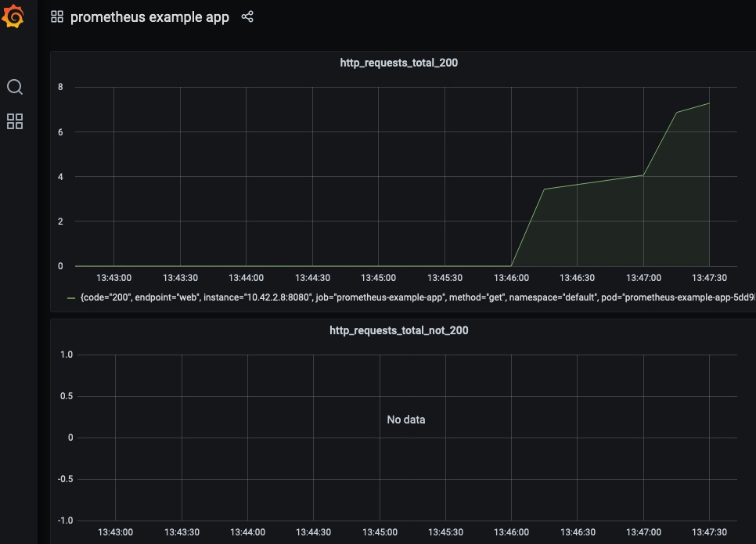The image size is (756, 544).
Task: Open the Dashboards grid icon in sidebar
Action: coord(15,121)
